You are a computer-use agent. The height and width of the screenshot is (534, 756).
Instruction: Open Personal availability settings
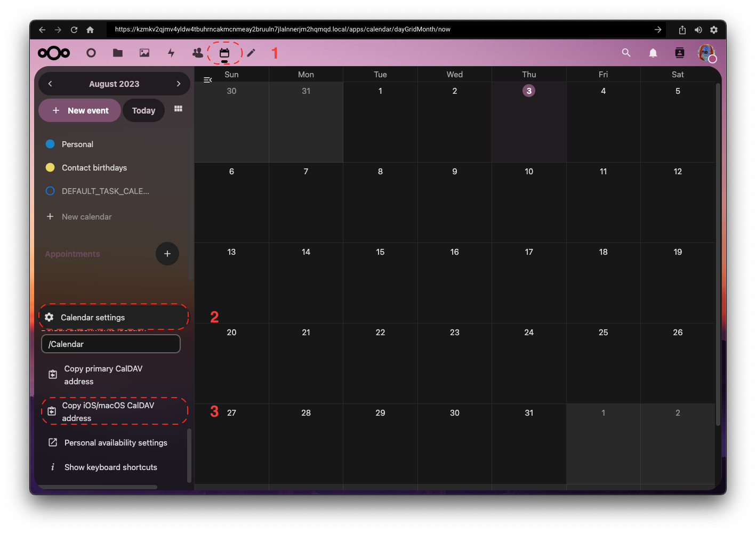(x=115, y=443)
